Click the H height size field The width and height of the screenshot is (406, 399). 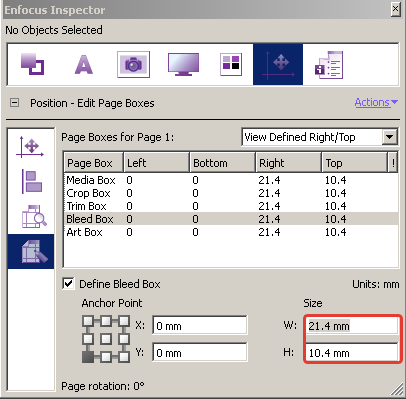pyautogui.click(x=352, y=353)
